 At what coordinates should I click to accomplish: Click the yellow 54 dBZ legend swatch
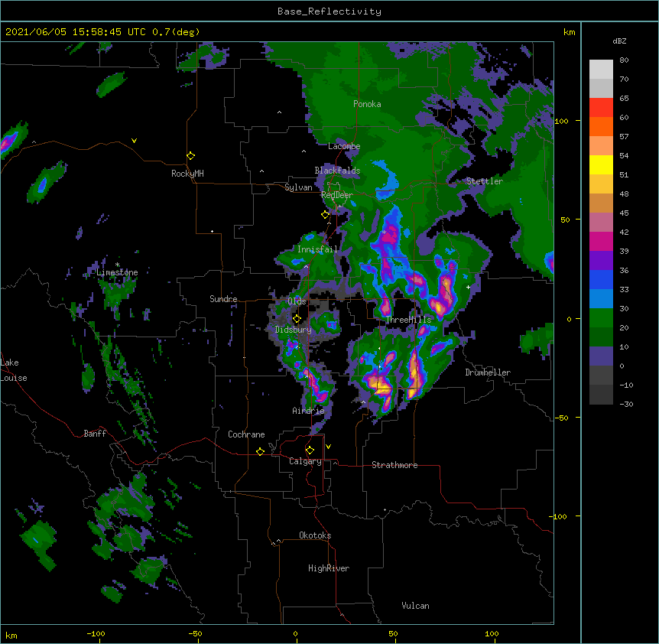(x=601, y=164)
